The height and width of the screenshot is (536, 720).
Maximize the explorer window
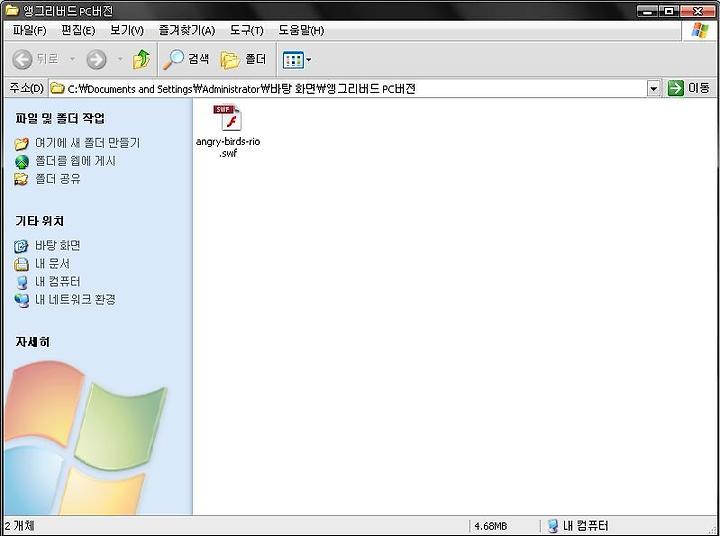tap(669, 11)
